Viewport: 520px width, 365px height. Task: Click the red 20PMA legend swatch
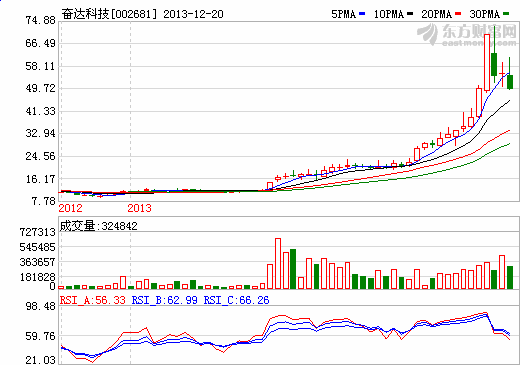(458, 14)
